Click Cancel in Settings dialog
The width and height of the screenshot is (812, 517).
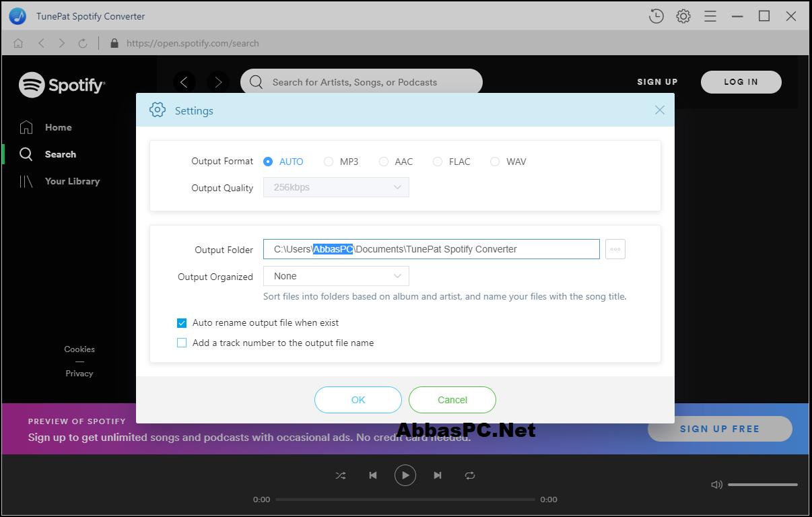click(x=452, y=400)
